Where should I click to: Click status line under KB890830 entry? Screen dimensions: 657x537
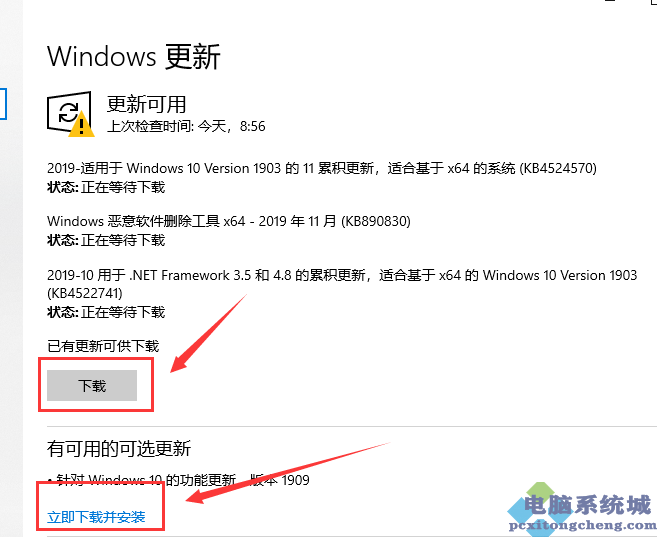(106, 240)
